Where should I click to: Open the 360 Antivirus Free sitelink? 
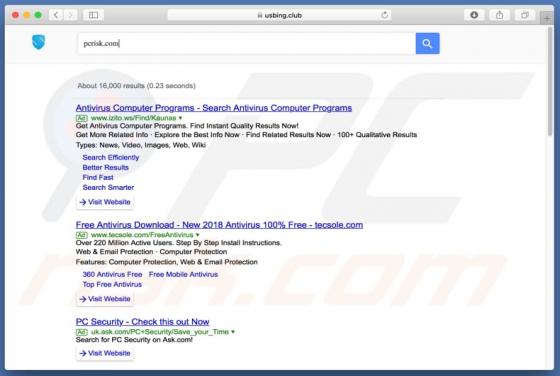coord(112,275)
